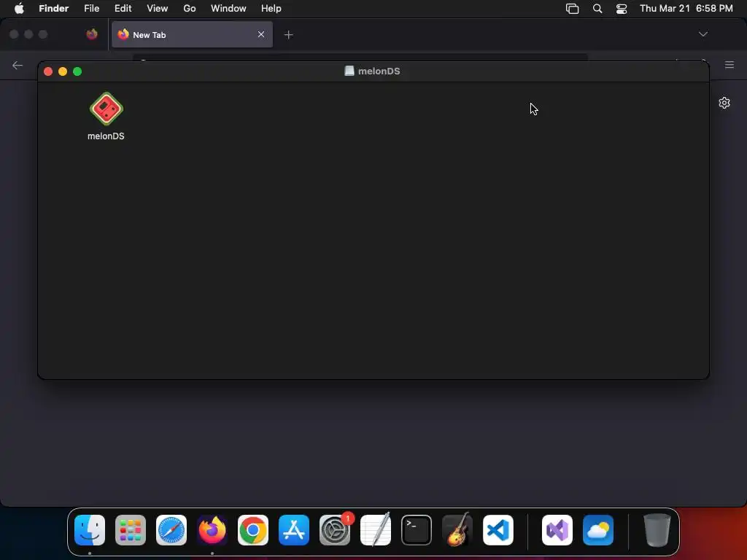Click the pinned Firefox icon beside the tab
This screenshot has height=560, width=747.
[92, 34]
